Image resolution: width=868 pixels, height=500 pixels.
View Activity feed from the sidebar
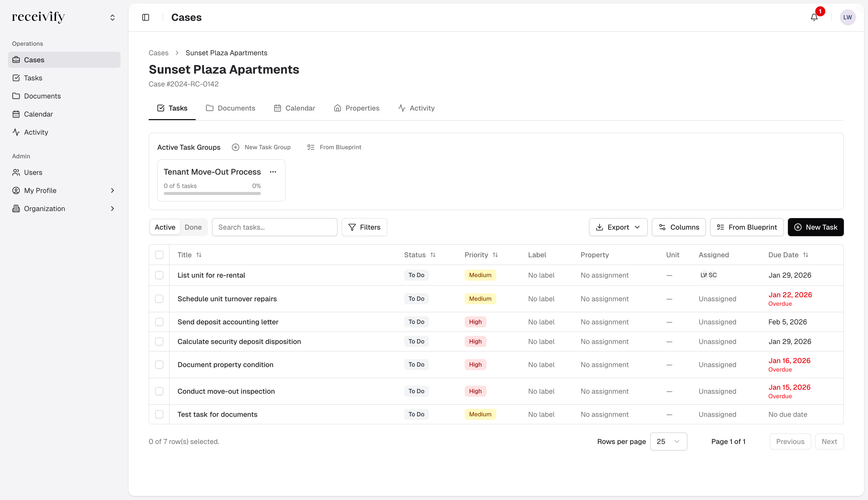pos(36,132)
